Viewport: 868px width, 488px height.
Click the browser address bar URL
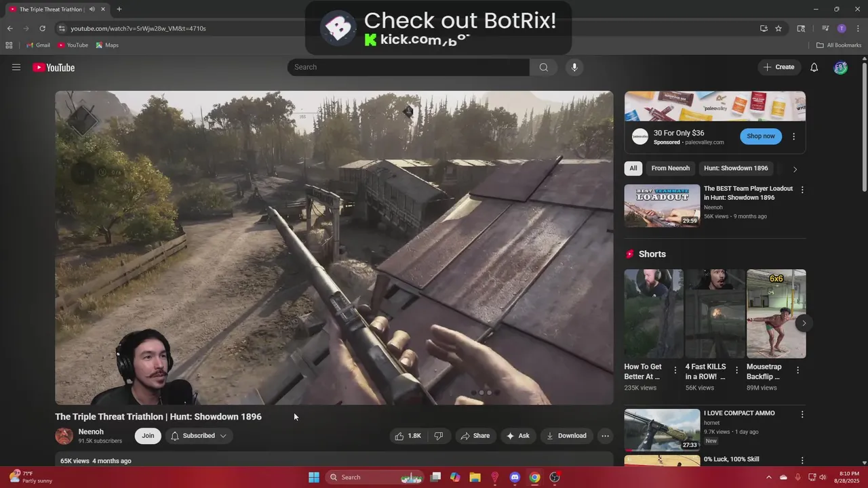coord(138,28)
